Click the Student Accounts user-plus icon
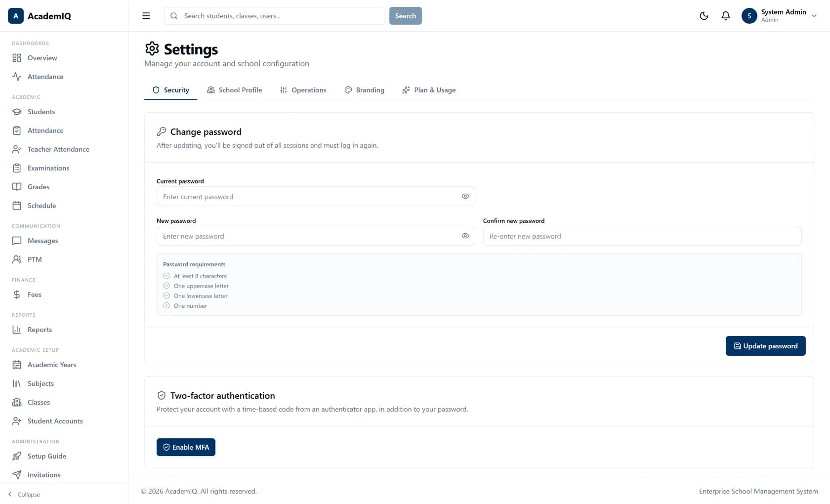This screenshot has height=504, width=830. click(x=17, y=421)
